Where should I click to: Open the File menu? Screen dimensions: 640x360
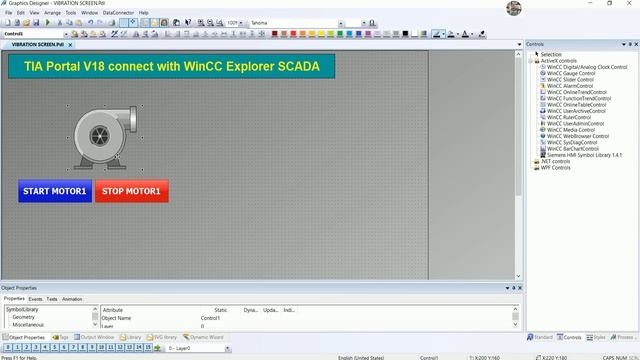[x=9, y=13]
